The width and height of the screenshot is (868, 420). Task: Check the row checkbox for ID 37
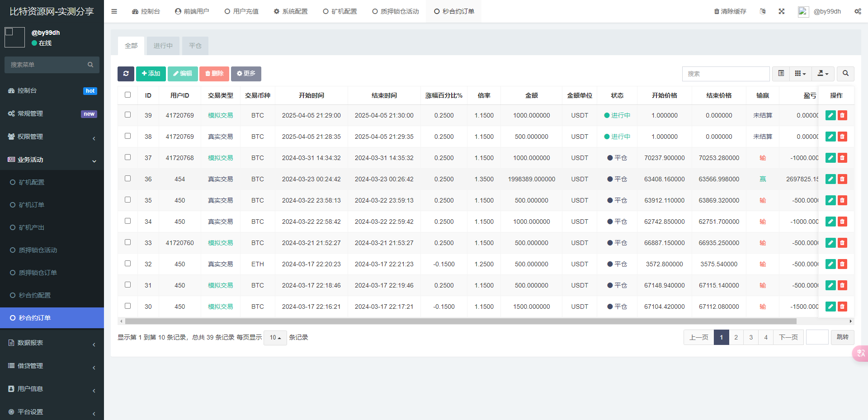coord(127,157)
